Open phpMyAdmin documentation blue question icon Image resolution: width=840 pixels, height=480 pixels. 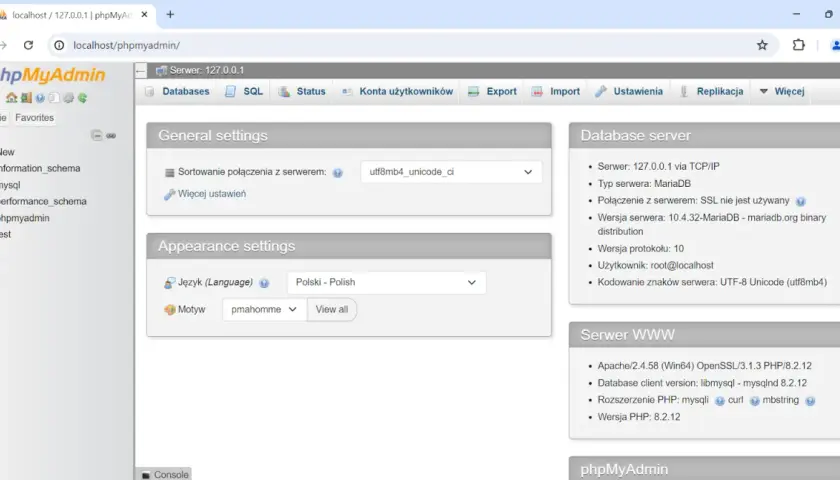tap(40, 98)
